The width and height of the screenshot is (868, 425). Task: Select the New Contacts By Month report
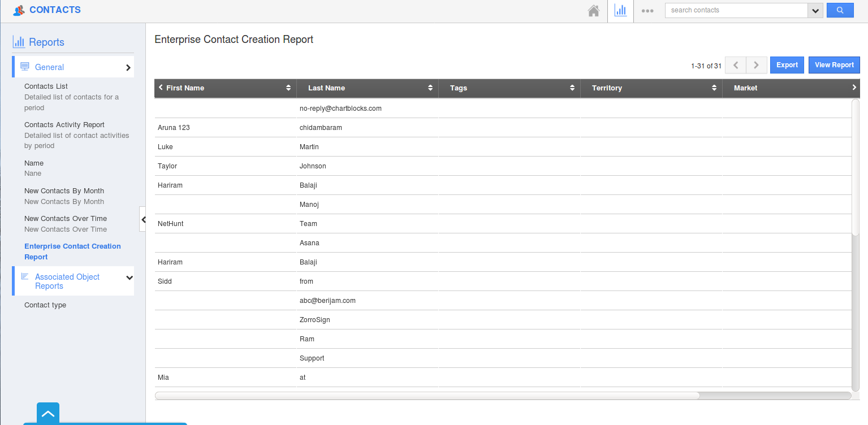(x=64, y=190)
